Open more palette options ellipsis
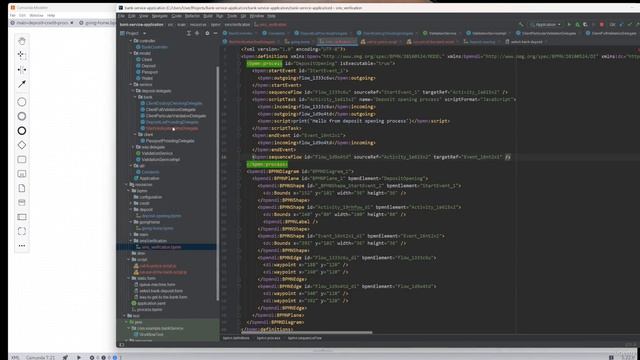The image size is (640, 360). [x=22, y=246]
